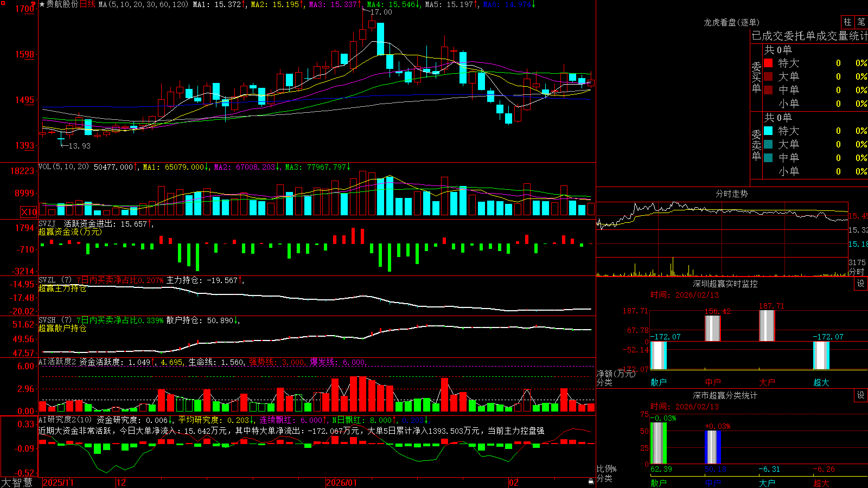
Task: Click the red 特大 buy-order color swatch
Action: pyautogui.click(x=768, y=63)
